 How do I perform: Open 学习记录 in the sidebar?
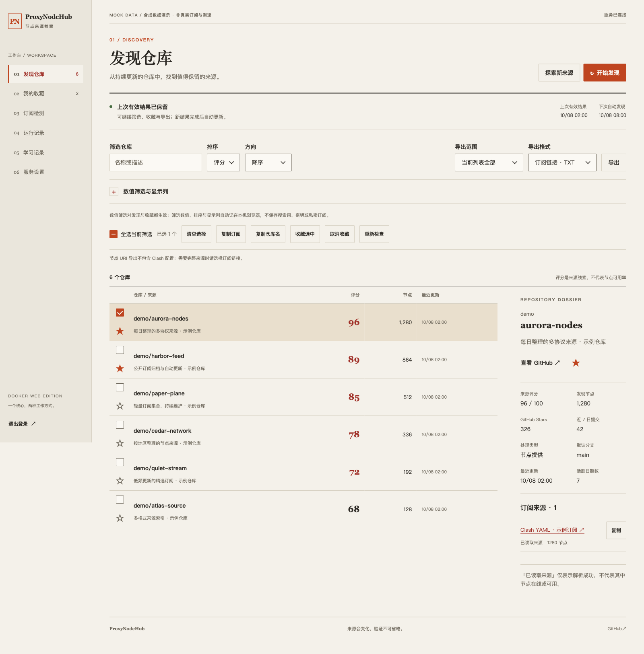(x=46, y=153)
